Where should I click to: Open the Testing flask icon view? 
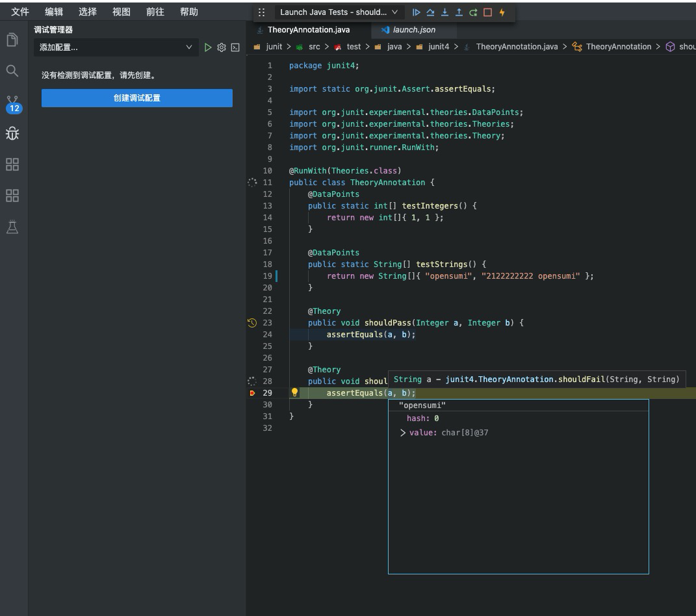click(x=12, y=227)
